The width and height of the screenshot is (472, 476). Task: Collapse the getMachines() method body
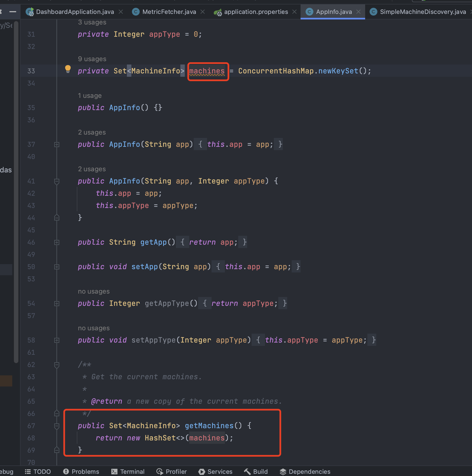click(57, 426)
